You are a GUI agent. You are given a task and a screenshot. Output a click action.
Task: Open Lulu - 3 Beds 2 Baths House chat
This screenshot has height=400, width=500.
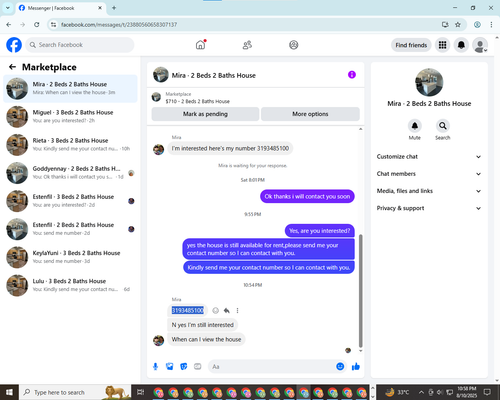[x=70, y=285]
